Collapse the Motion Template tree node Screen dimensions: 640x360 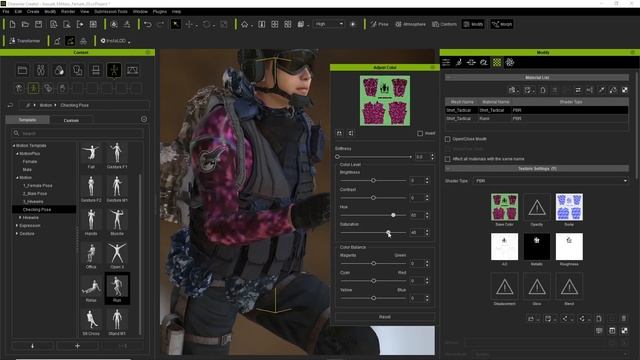coord(14,146)
